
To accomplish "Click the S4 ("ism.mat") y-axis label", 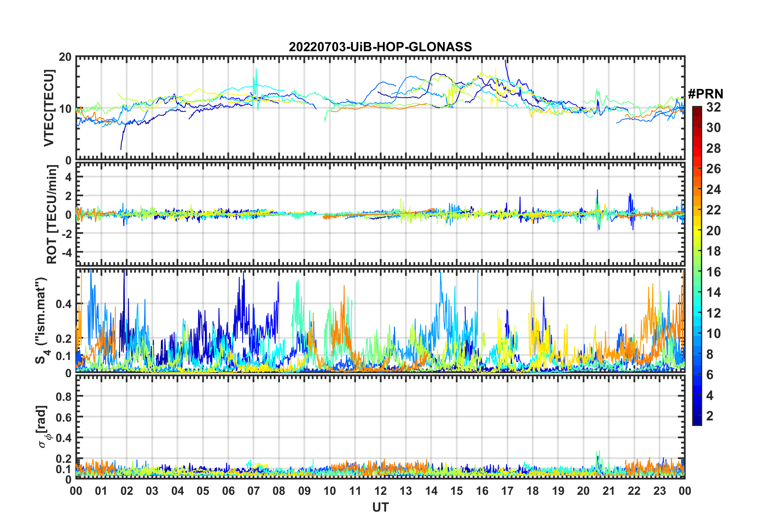I will pos(41,321).
